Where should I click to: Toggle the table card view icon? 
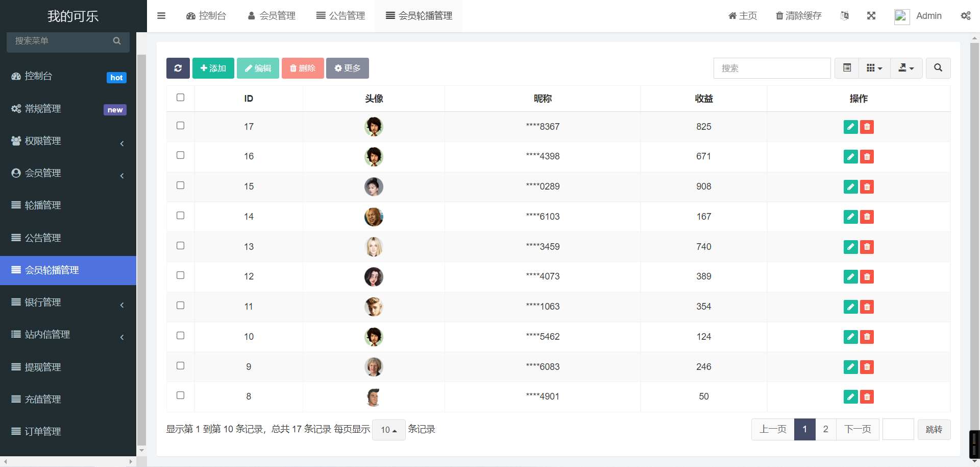847,68
